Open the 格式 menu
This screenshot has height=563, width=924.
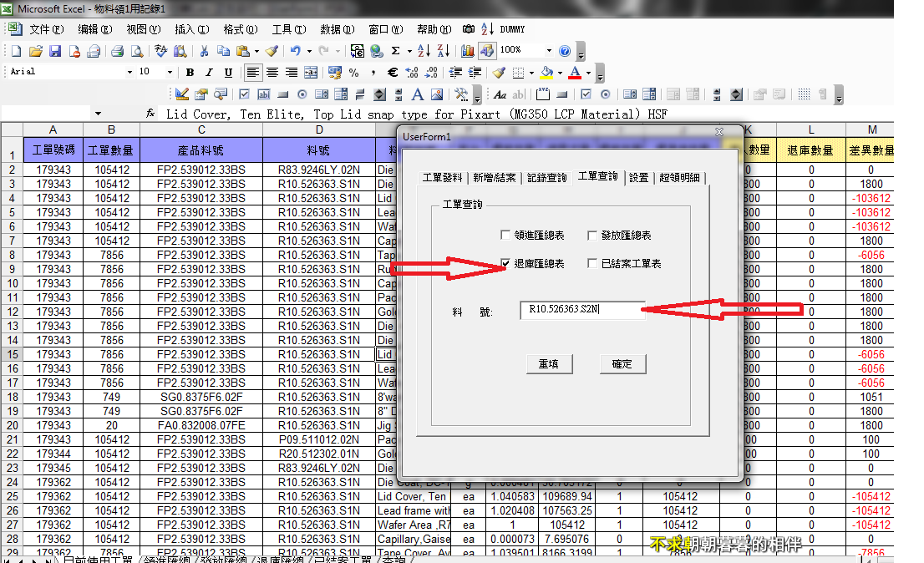tap(241, 29)
